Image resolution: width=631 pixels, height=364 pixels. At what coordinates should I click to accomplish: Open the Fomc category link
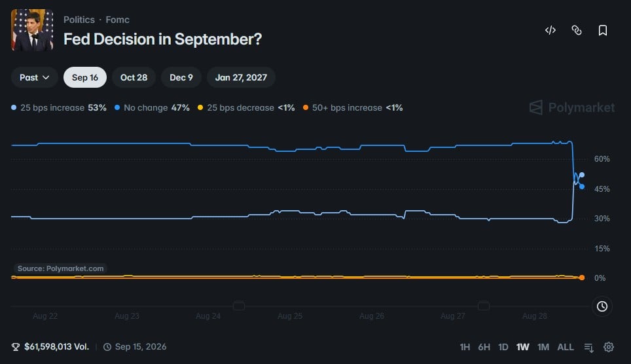coord(118,20)
